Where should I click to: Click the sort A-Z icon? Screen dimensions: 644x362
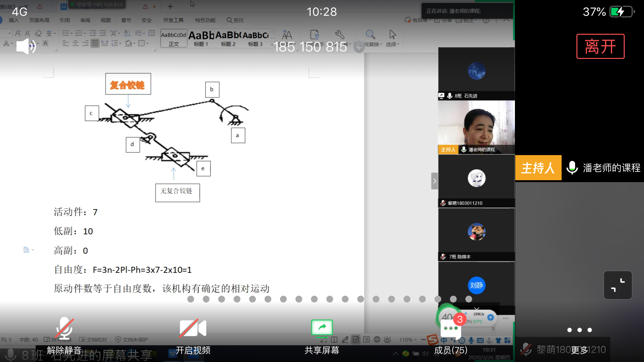(127, 33)
